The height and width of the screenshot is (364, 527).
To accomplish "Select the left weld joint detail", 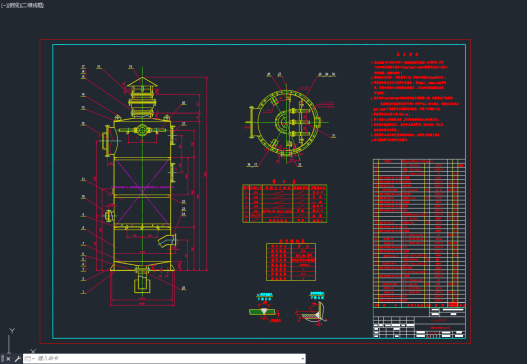I will pos(265,308).
